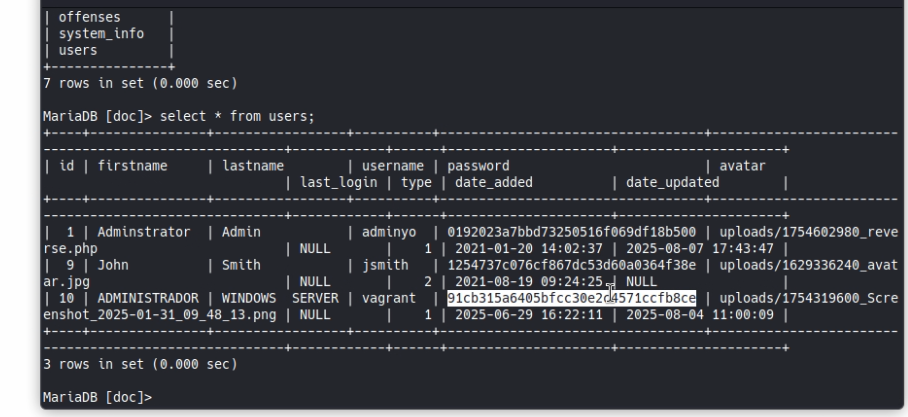The width and height of the screenshot is (908, 417).
Task: Click the date 2021-01-20 14:02:37
Action: coord(528,249)
